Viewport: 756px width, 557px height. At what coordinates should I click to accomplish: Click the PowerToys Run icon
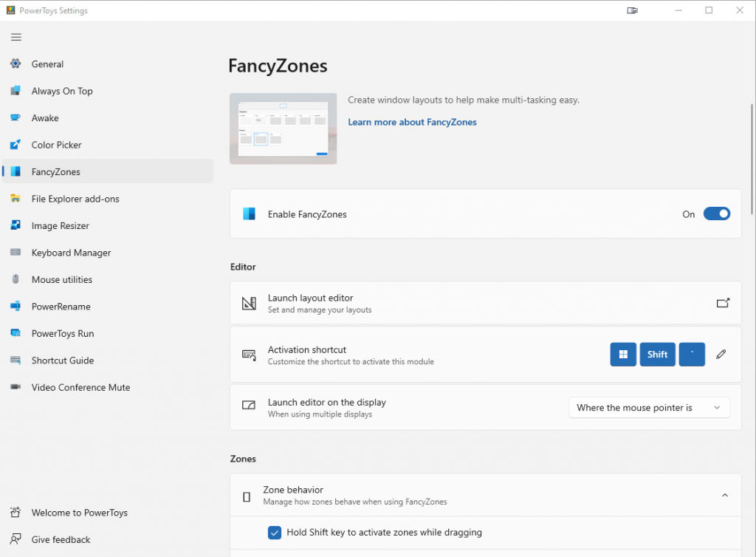(16, 333)
